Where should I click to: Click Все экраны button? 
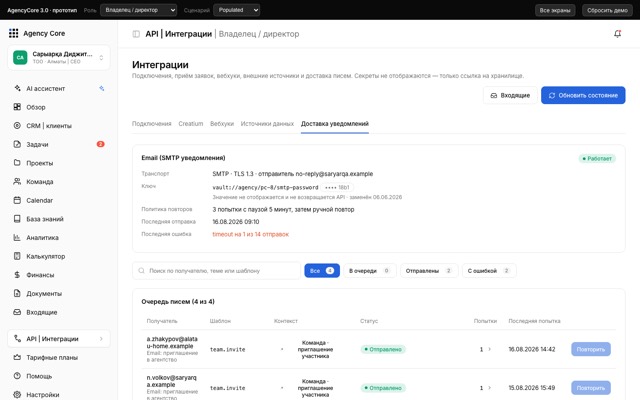(x=555, y=10)
